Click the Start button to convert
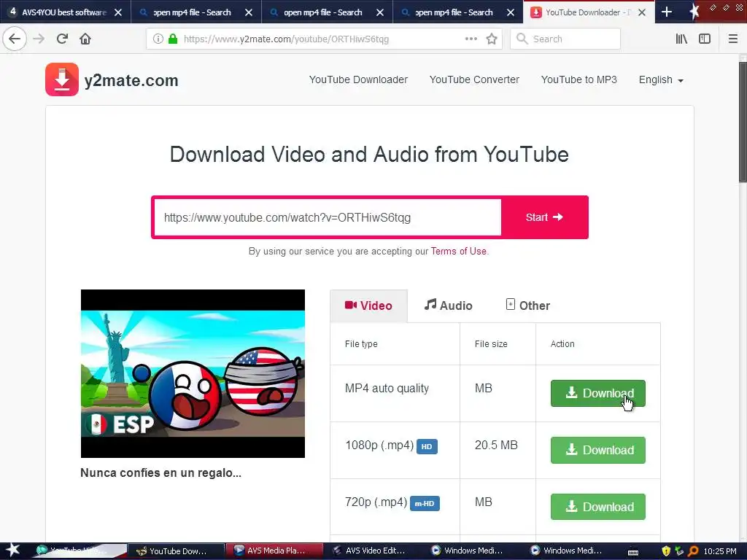 [544, 217]
